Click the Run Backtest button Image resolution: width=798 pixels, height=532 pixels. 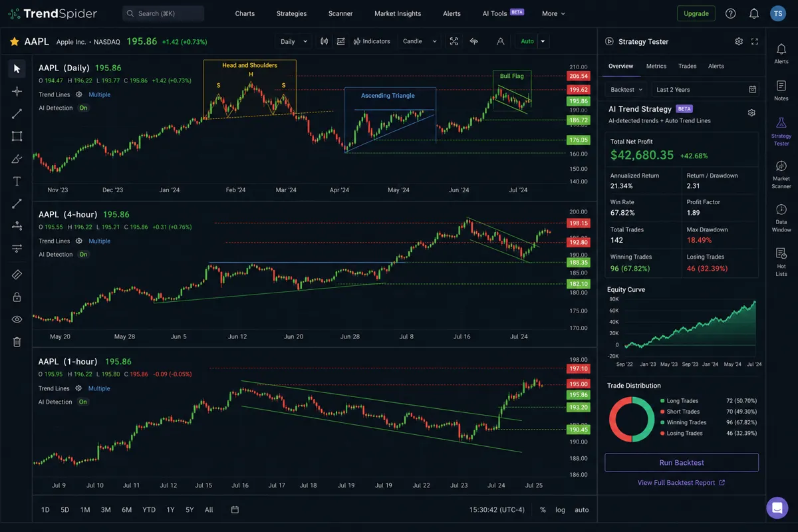(682, 462)
